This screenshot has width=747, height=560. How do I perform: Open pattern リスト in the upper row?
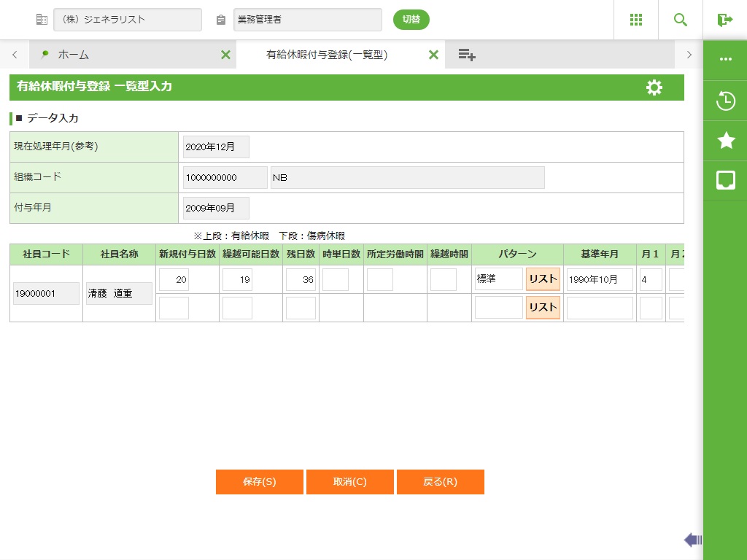(543, 279)
